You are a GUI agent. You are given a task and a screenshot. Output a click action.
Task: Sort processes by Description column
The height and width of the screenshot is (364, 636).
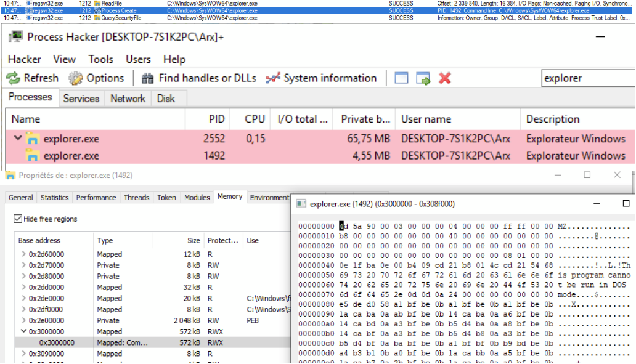click(x=578, y=119)
